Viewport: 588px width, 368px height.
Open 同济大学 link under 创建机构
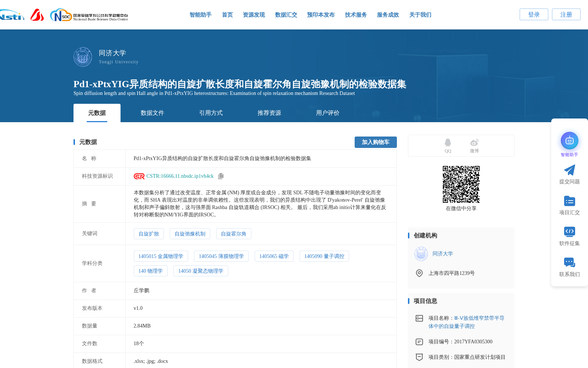[x=443, y=254]
